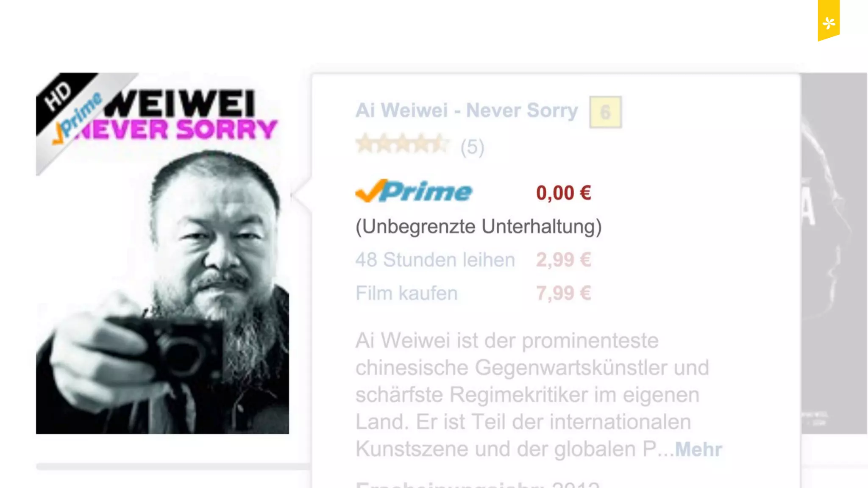Open the (5) customer reviews count
The width and height of the screenshot is (868, 488).
point(472,147)
